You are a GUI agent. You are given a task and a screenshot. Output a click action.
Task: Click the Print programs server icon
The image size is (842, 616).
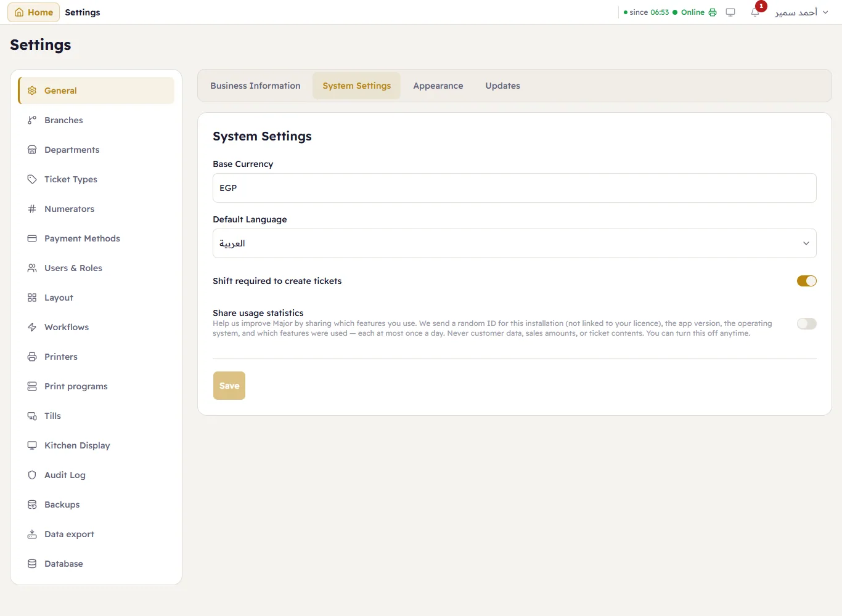(x=32, y=386)
